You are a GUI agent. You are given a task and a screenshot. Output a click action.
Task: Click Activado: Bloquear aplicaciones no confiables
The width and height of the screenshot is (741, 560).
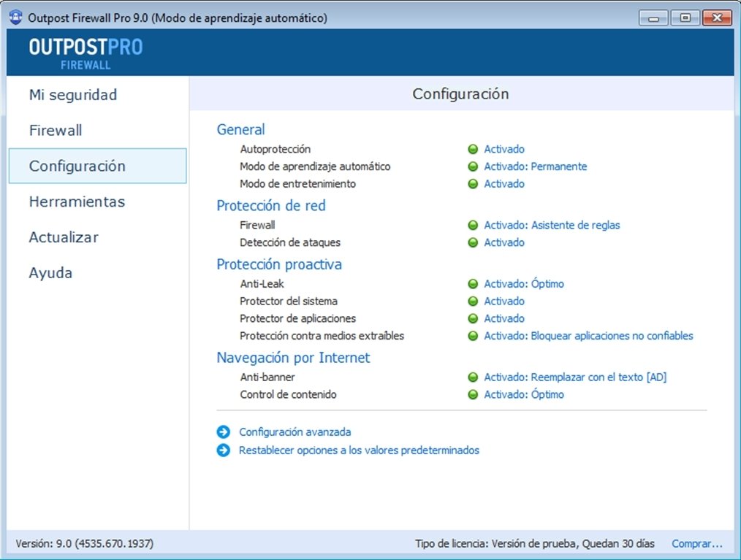(588, 336)
